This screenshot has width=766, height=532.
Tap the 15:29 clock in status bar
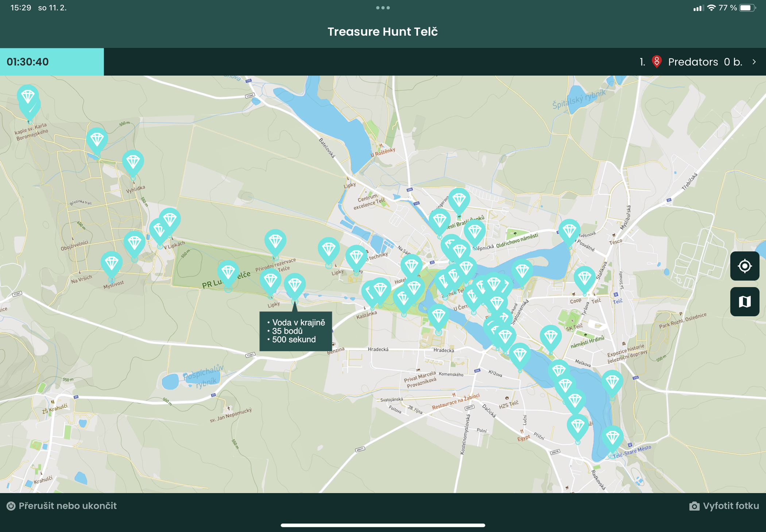(21, 8)
